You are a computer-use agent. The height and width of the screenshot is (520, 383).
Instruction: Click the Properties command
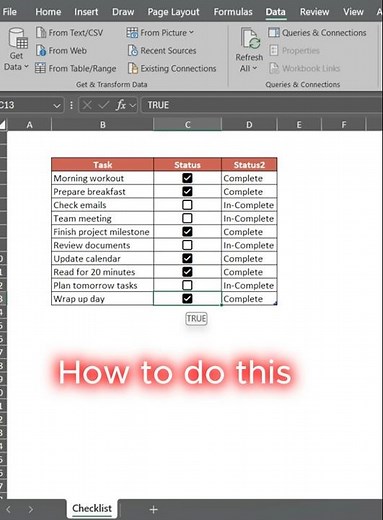294,51
